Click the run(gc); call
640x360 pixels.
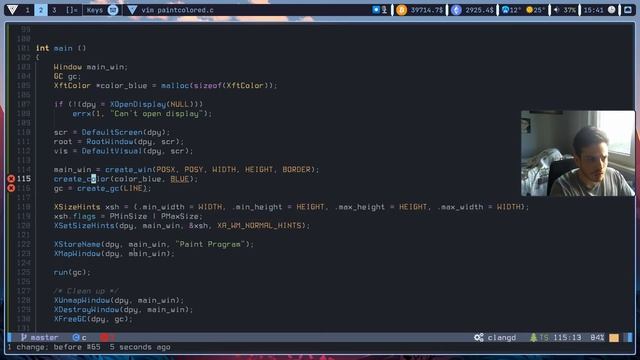pyautogui.click(x=72, y=272)
